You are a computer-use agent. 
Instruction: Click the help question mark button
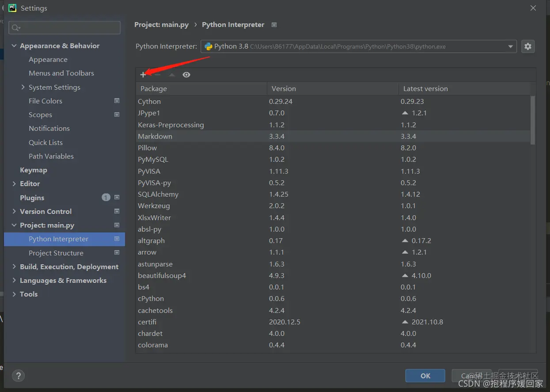pyautogui.click(x=18, y=376)
